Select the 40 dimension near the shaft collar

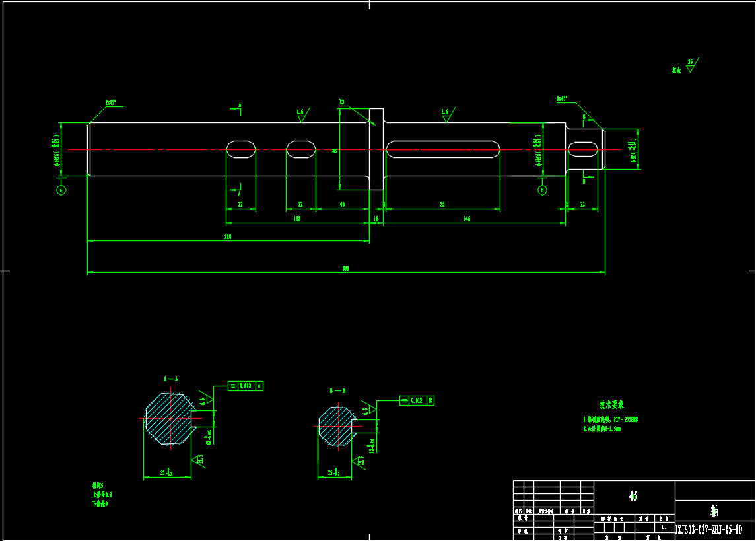coord(342,205)
